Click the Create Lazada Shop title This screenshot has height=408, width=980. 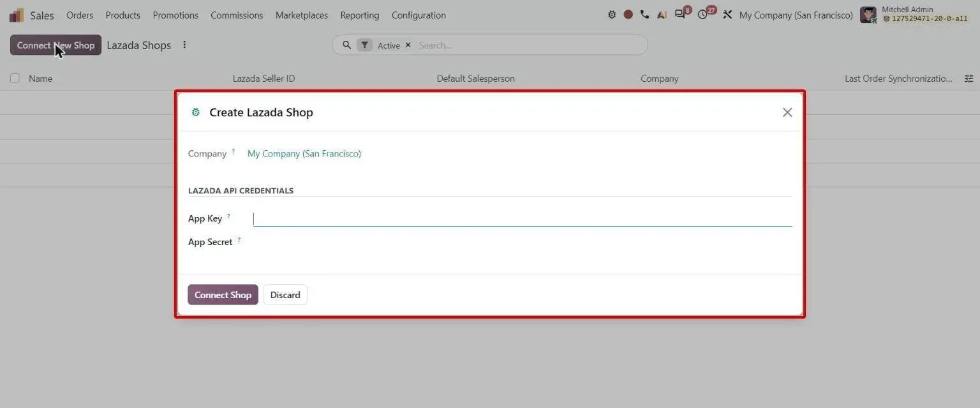261,112
